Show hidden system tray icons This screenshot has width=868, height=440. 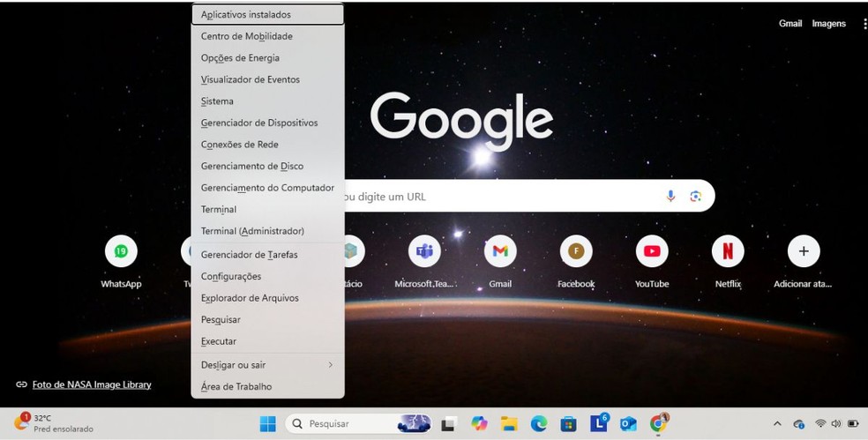tap(777, 424)
